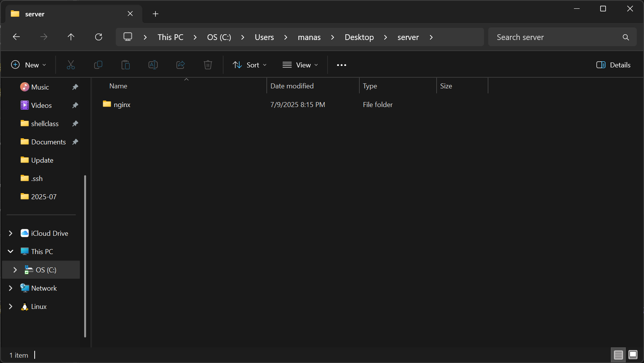
Task: Click the Rename icon in toolbar
Action: [153, 65]
